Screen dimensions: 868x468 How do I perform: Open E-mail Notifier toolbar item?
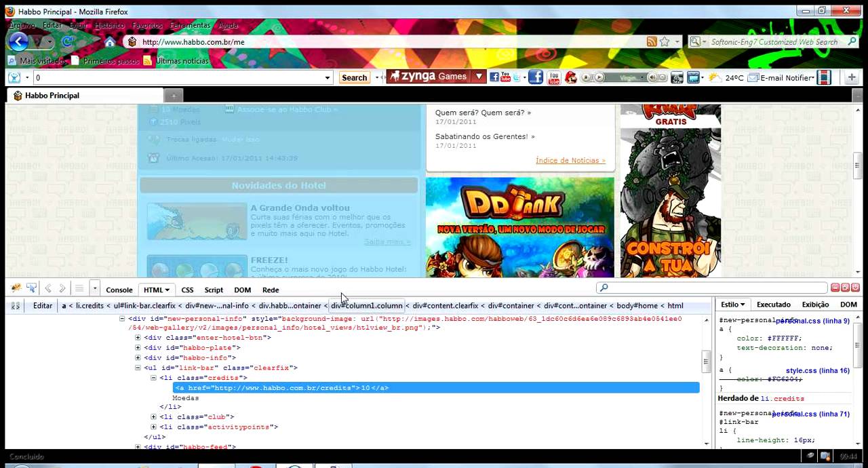(781, 77)
